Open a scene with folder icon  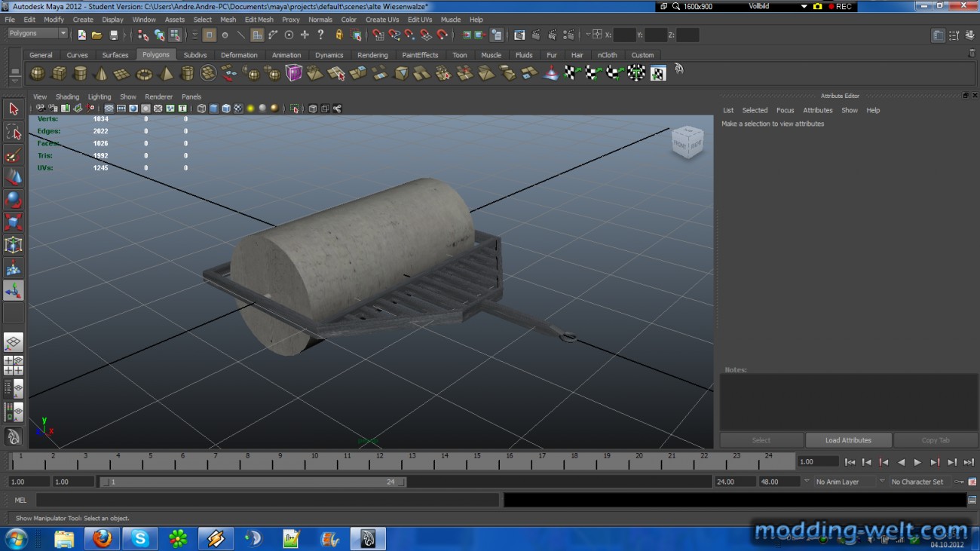pyautogui.click(x=97, y=35)
